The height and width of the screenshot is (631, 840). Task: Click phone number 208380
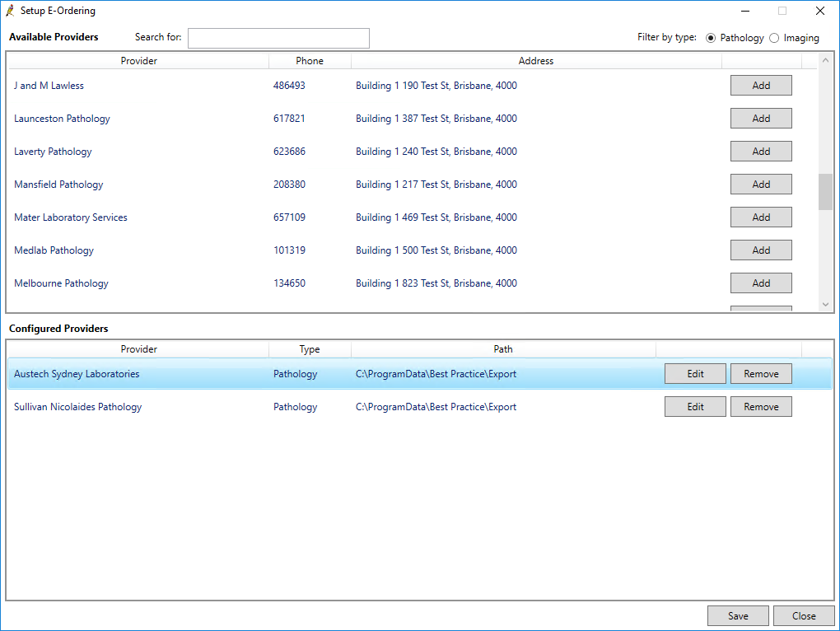(x=289, y=185)
